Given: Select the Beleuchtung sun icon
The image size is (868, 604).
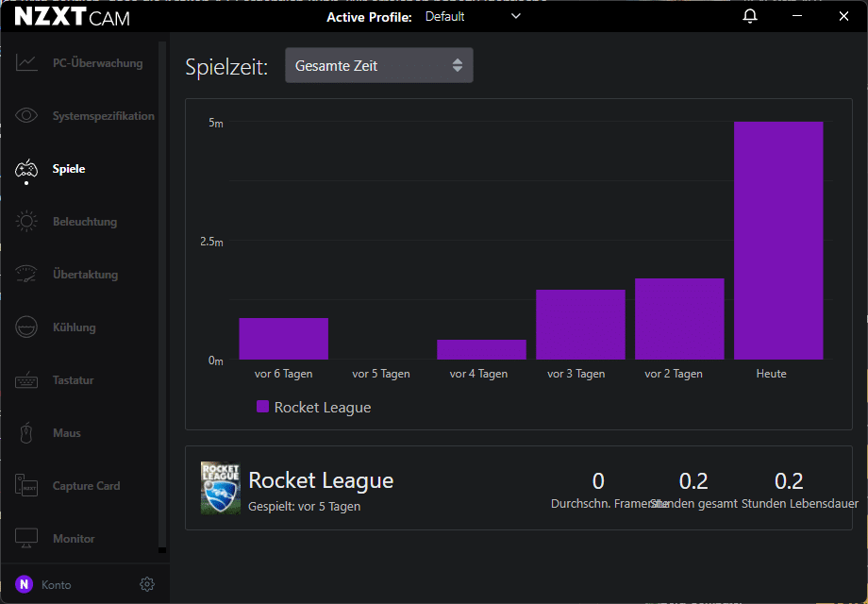Looking at the screenshot, I should pyautogui.click(x=26, y=222).
